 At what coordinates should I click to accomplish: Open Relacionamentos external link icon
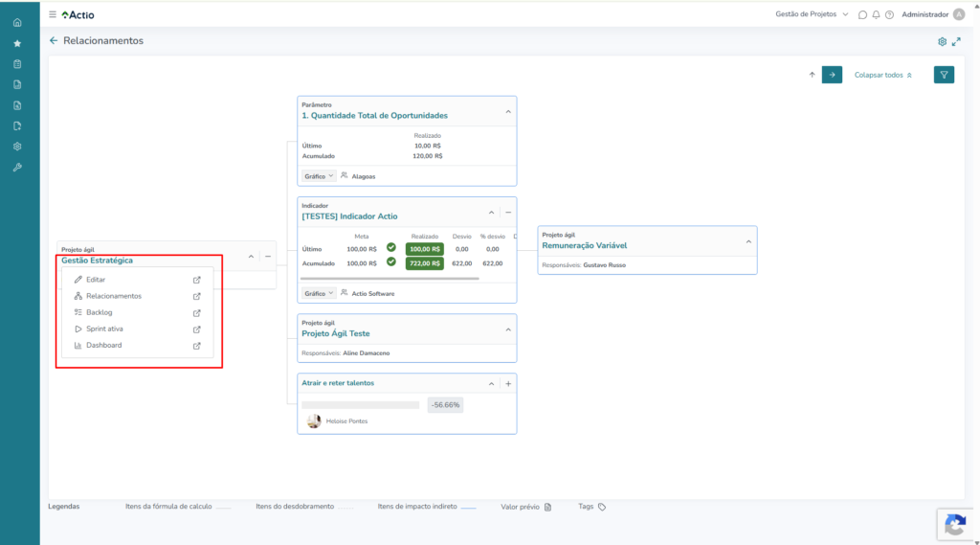[x=197, y=296]
